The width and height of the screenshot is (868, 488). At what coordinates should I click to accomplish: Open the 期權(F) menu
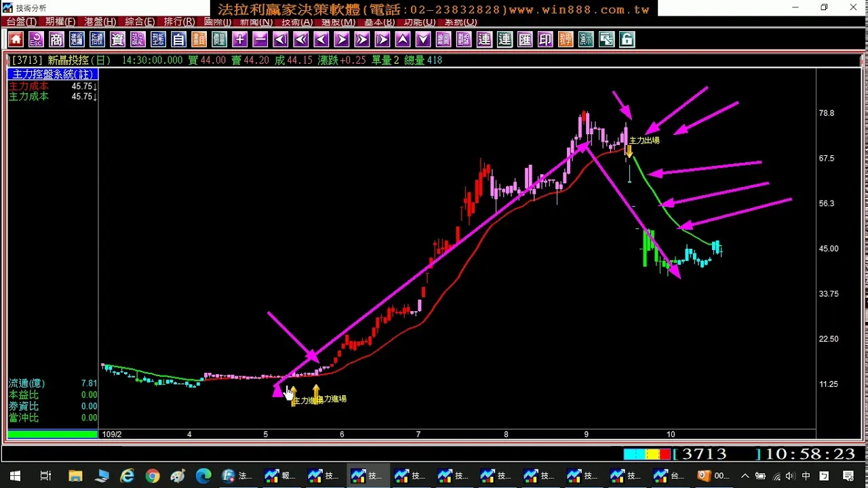click(60, 22)
